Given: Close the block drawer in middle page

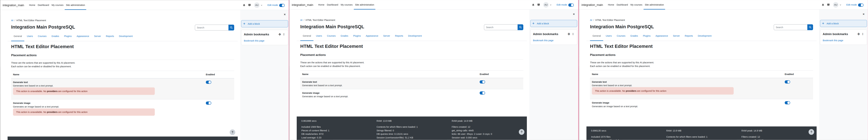Looking at the screenshot, I should (574, 14).
